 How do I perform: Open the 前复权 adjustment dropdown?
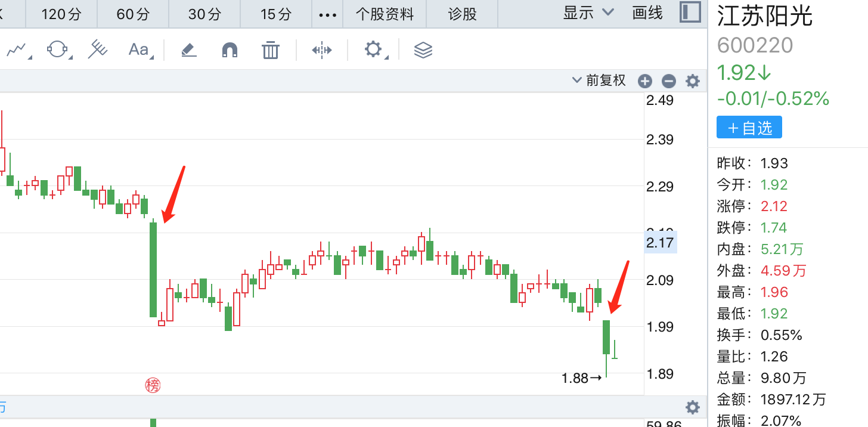pos(599,81)
